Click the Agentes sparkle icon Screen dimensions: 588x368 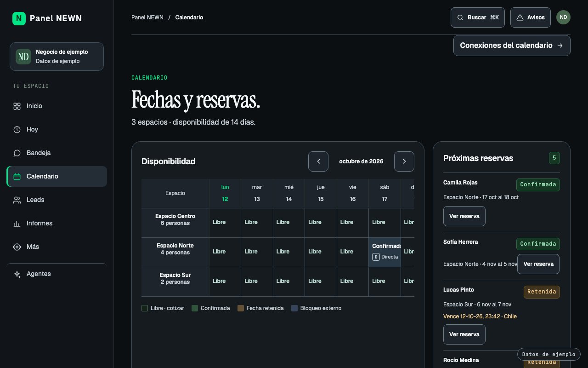pos(17,274)
